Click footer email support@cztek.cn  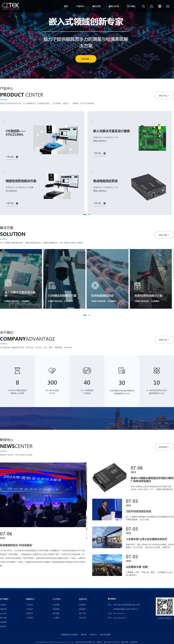pyautogui.click(x=120, y=617)
